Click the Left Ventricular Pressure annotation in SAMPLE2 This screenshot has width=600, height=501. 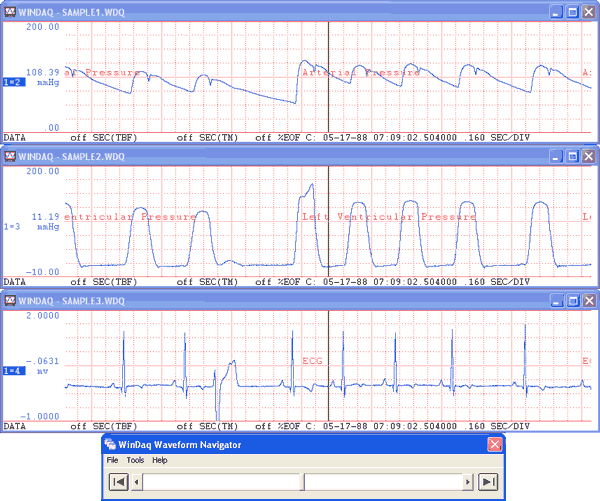[389, 217]
